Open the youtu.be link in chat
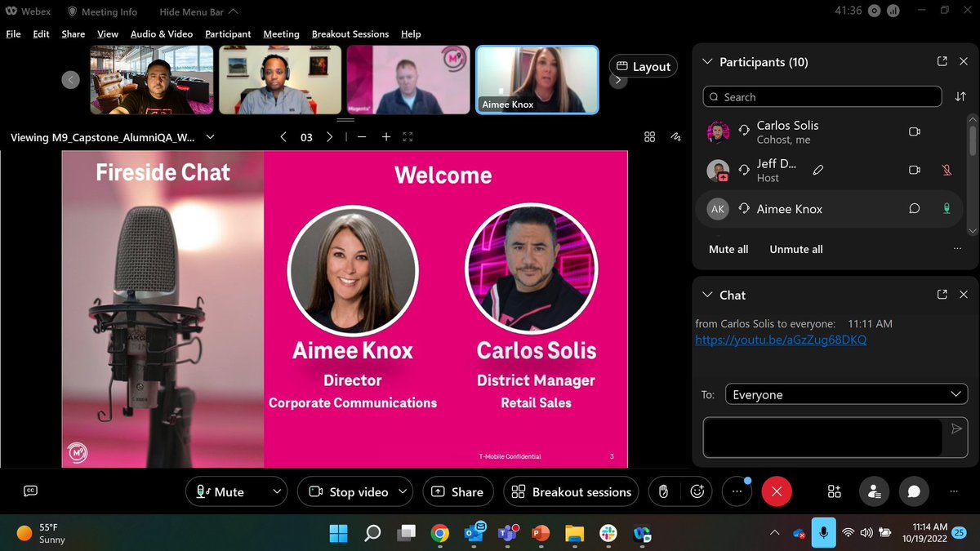The image size is (980, 551). 781,340
